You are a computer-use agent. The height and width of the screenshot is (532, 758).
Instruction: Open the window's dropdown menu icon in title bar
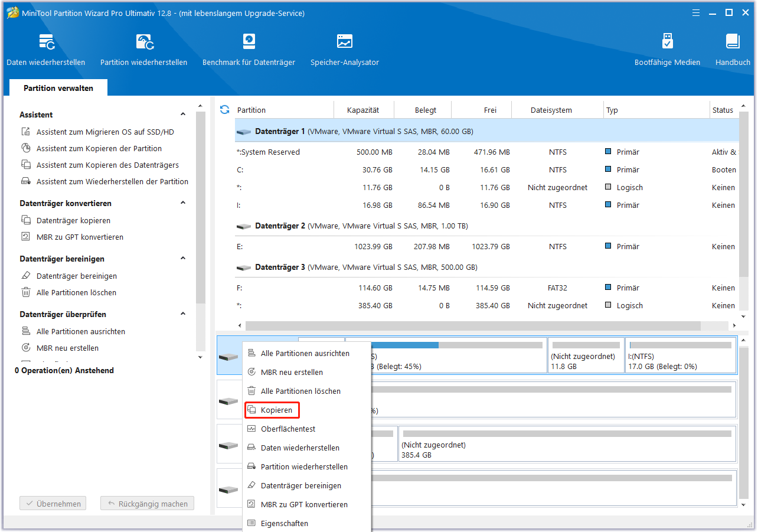point(695,12)
